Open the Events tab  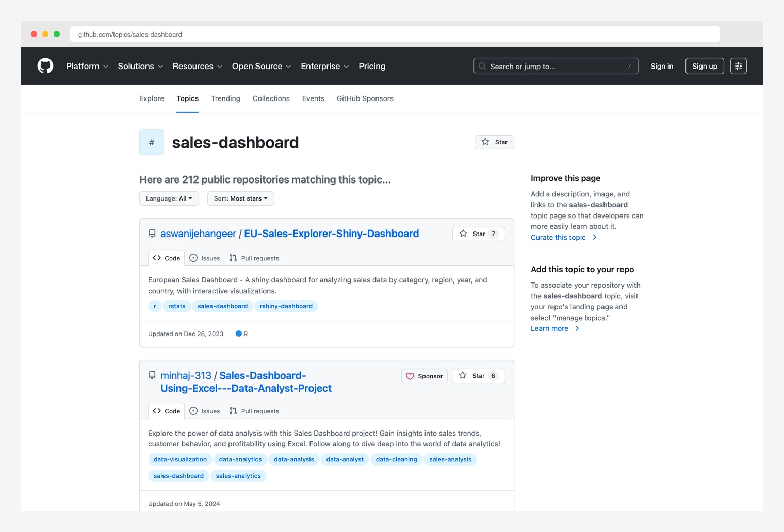313,98
